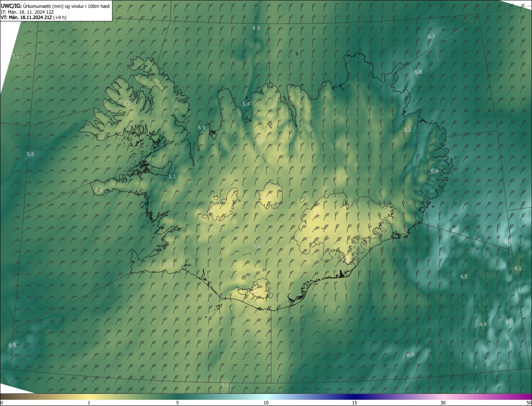This screenshot has width=532, height=406.
Task: Click the 5.6 value label over the sea
Action: coord(30,154)
